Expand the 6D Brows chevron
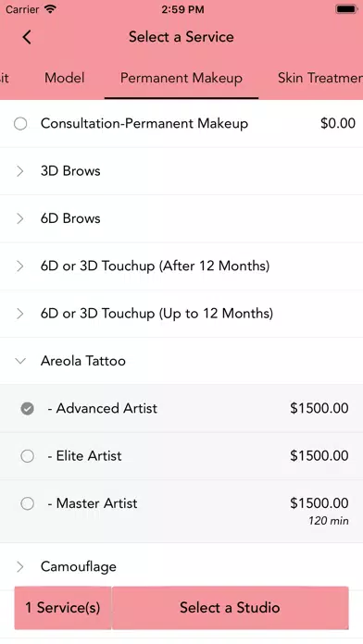This screenshot has height=644, width=363. [x=19, y=218]
